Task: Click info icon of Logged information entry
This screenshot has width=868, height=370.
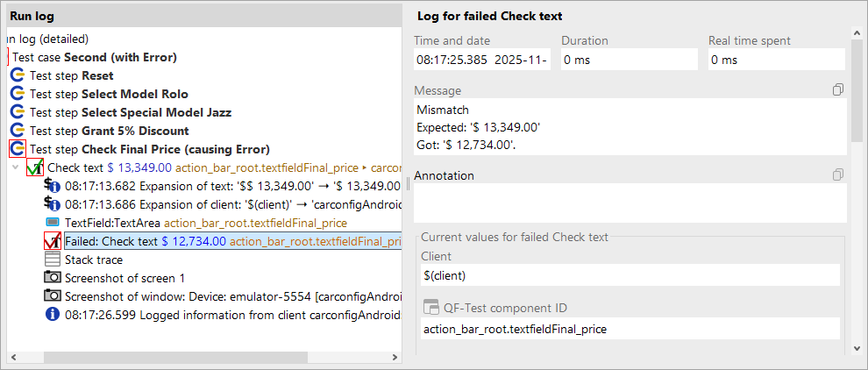Action: point(53,315)
